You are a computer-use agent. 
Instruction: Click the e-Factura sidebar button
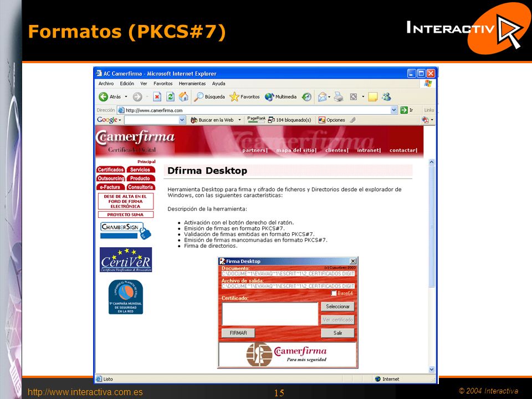coord(111,187)
